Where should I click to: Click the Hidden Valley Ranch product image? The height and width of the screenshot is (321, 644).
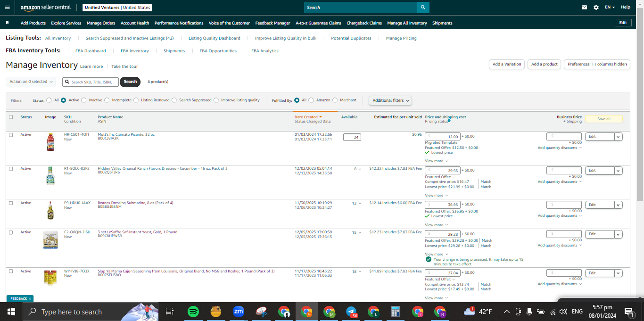50,176
